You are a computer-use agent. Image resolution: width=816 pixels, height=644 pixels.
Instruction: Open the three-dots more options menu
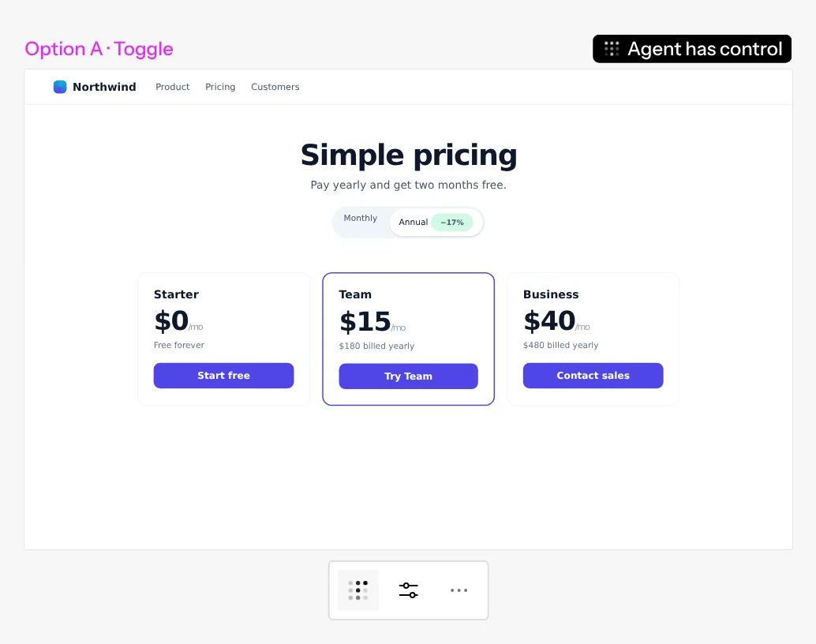coord(459,590)
